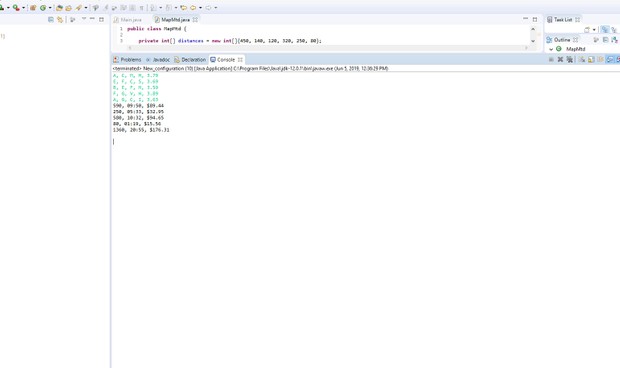Click the Previous Annotation icon
This screenshot has width=620, height=368.
click(x=169, y=8)
